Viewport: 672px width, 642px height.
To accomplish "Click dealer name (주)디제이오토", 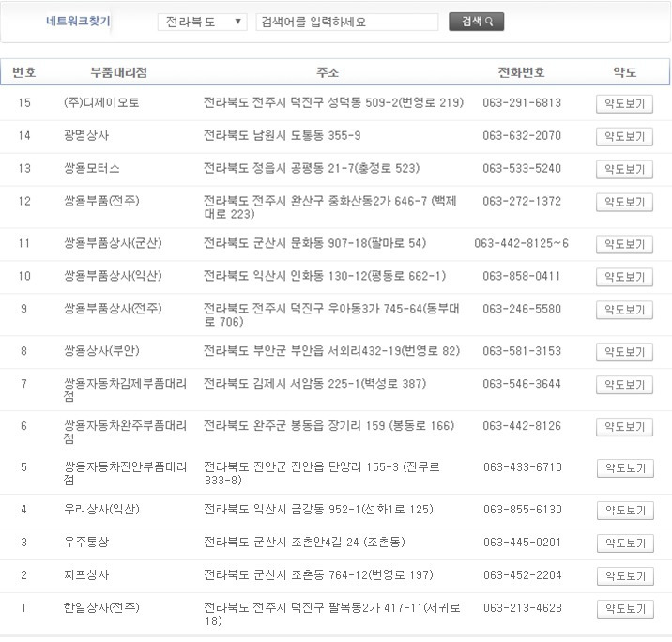I will tap(101, 102).
